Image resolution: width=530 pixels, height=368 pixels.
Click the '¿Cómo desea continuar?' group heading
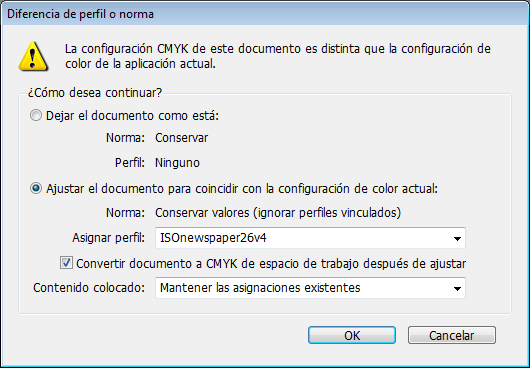pos(95,93)
